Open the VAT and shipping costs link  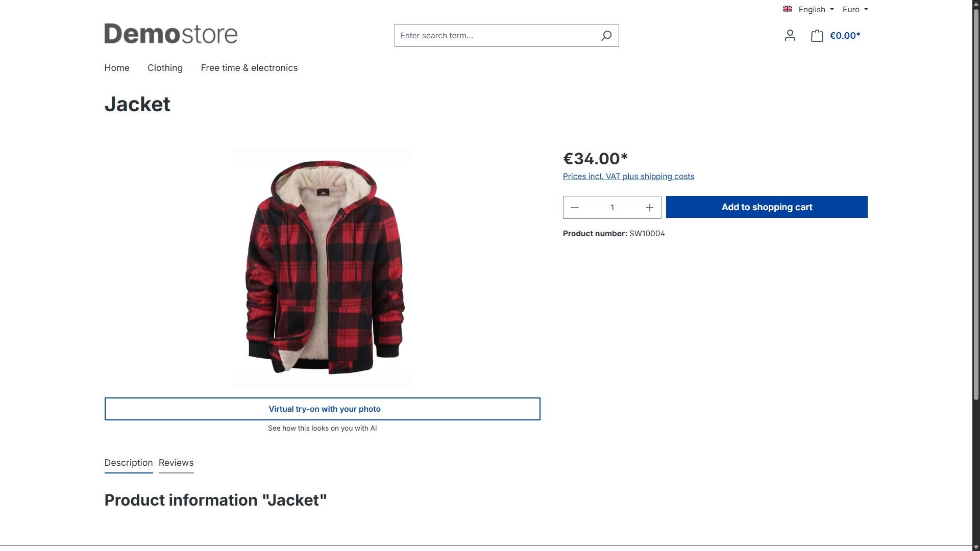pos(628,177)
